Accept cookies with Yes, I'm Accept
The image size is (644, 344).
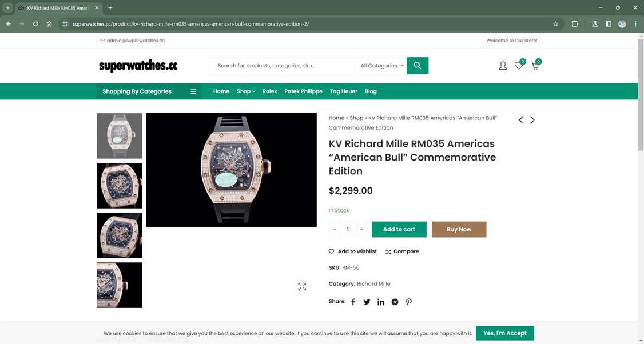[505, 333]
